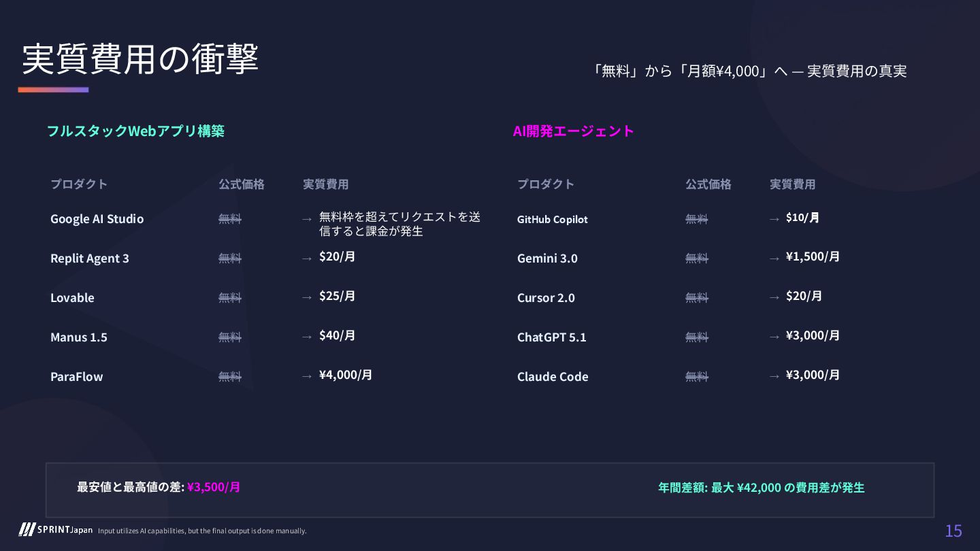
Task: Click Google AI Studio's 無料枠を超えて note
Action: [x=399, y=224]
